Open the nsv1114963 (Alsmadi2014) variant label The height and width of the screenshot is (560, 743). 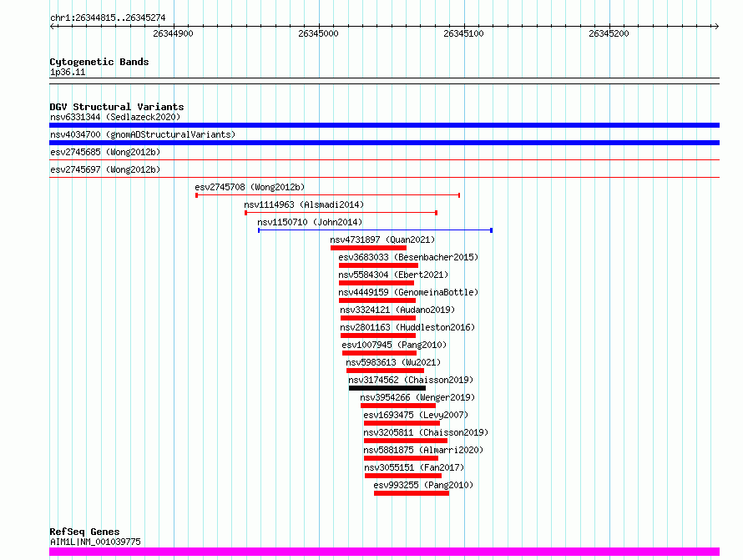click(x=304, y=204)
